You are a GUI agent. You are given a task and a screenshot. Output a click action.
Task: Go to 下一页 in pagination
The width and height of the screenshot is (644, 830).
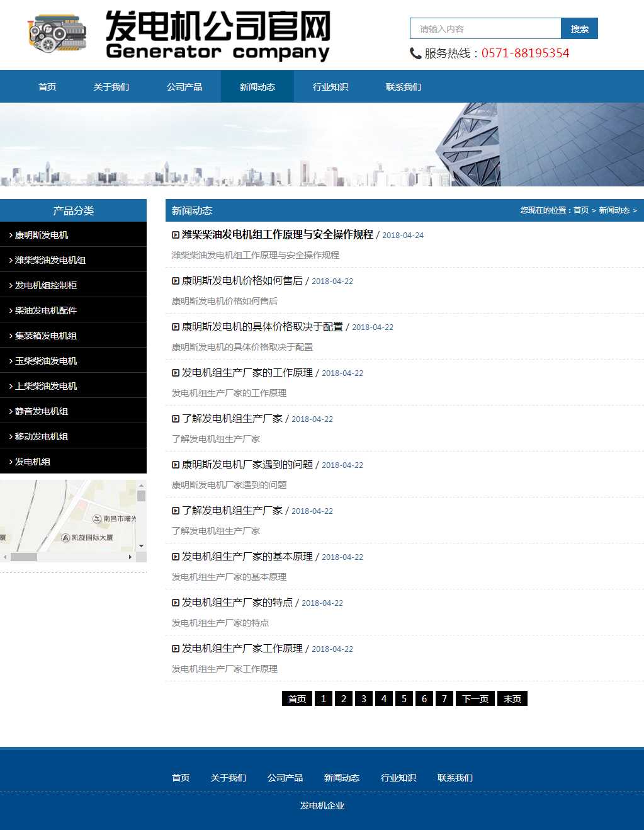475,698
